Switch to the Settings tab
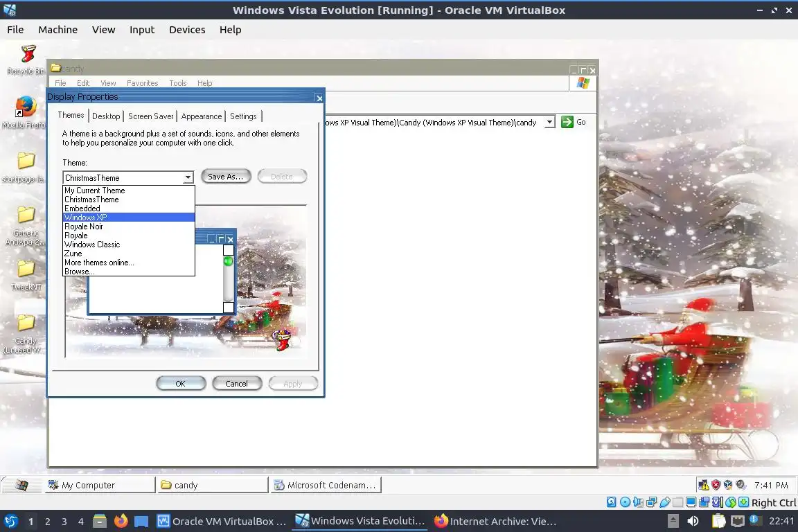This screenshot has width=798, height=532. [x=243, y=116]
